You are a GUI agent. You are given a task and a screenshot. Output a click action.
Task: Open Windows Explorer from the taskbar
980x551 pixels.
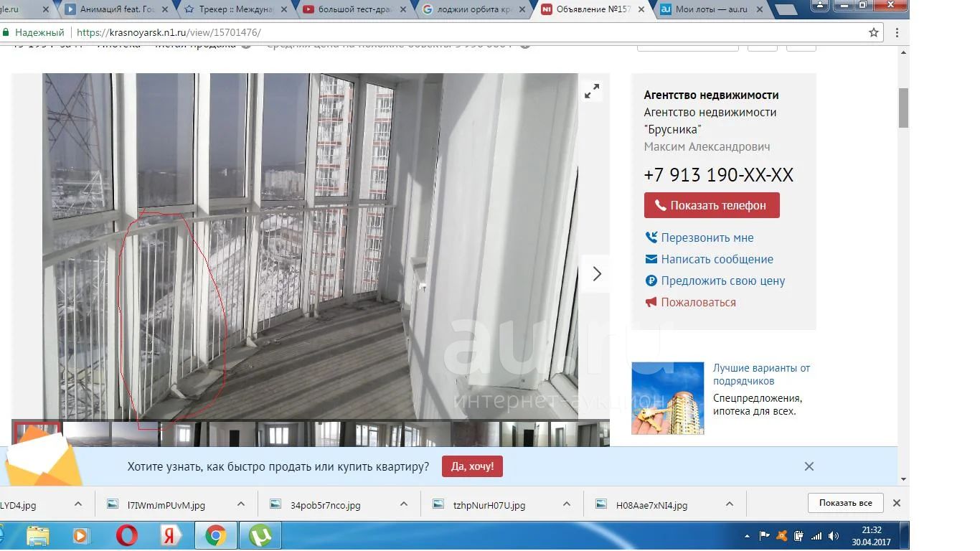tap(38, 535)
